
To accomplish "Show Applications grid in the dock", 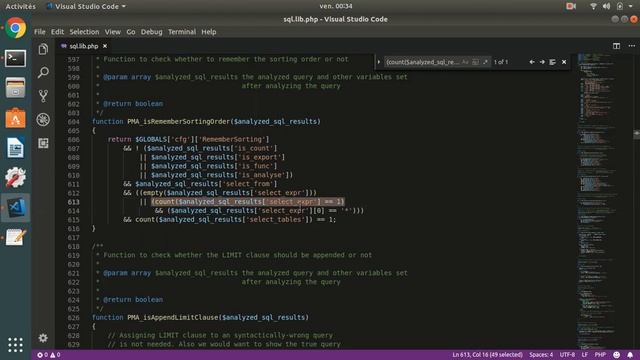I will click(x=16, y=345).
